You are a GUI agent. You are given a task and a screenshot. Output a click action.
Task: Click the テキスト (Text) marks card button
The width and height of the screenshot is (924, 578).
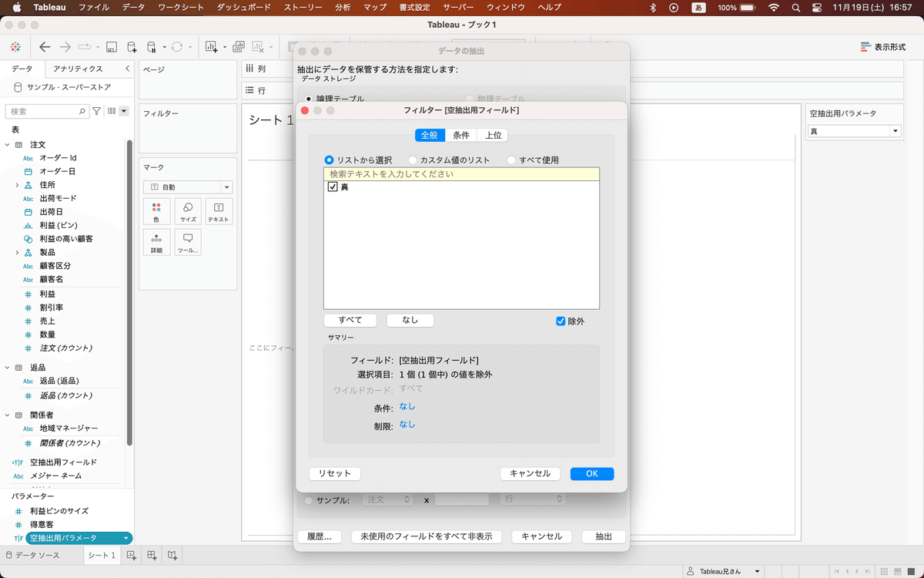coord(219,212)
